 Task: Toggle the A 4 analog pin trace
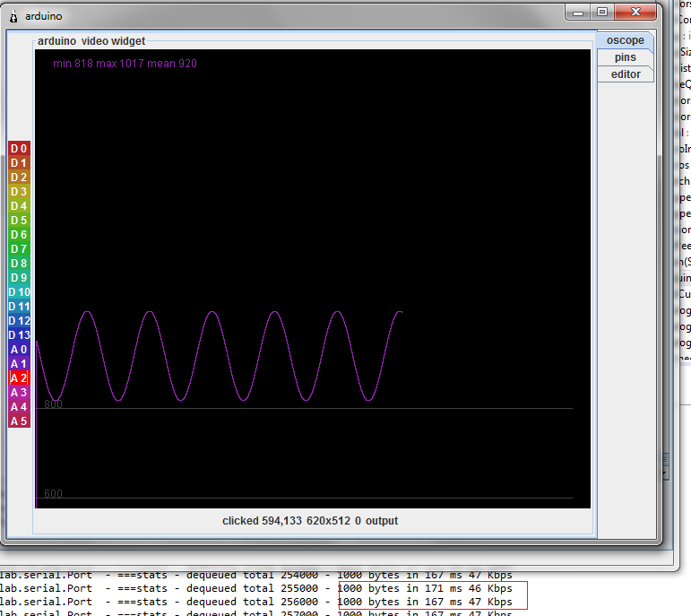pos(19,406)
